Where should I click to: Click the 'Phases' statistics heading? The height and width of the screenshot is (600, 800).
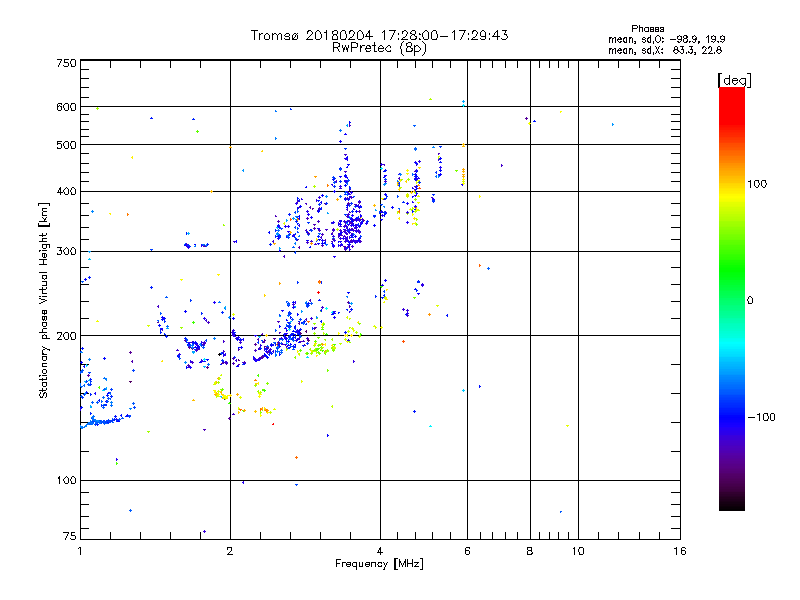pos(647,29)
